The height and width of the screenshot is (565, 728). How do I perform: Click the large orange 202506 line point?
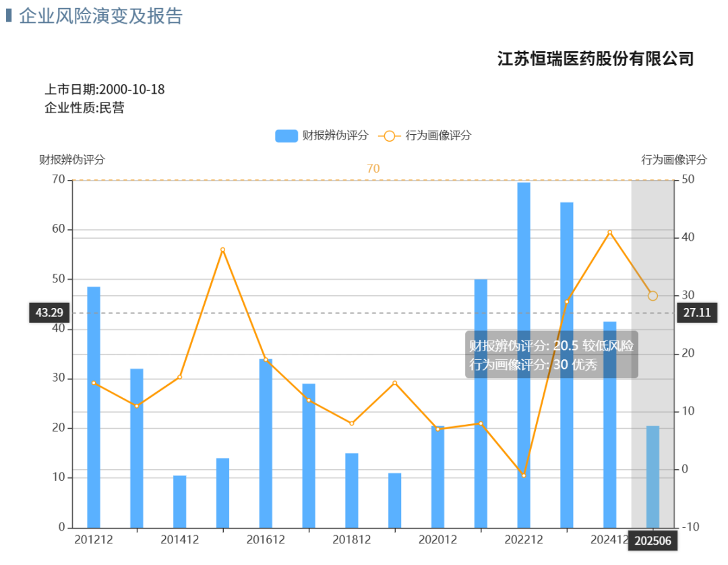[653, 296]
